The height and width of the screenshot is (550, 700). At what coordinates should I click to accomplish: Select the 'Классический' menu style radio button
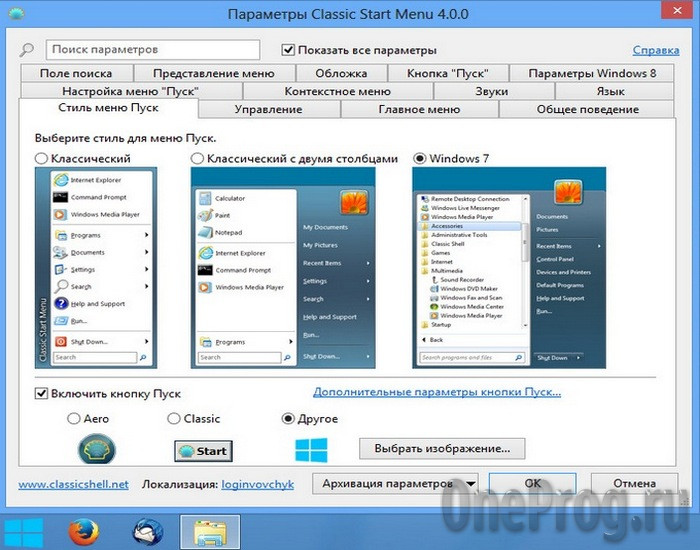tap(41, 158)
